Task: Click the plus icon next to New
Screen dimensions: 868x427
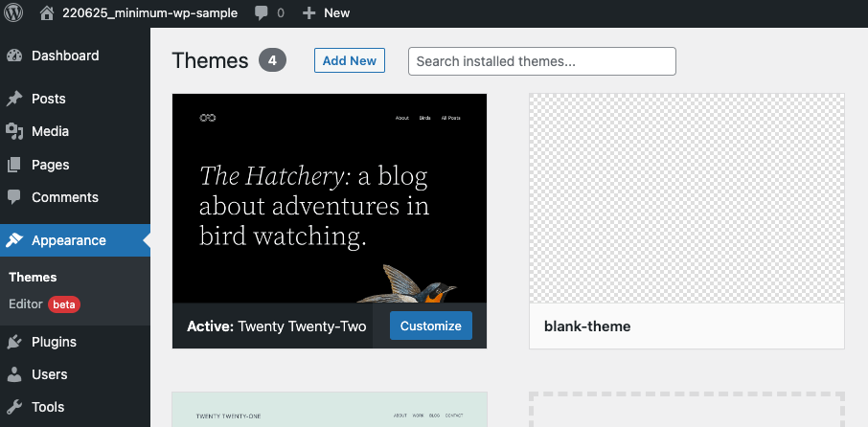Action: coord(308,13)
